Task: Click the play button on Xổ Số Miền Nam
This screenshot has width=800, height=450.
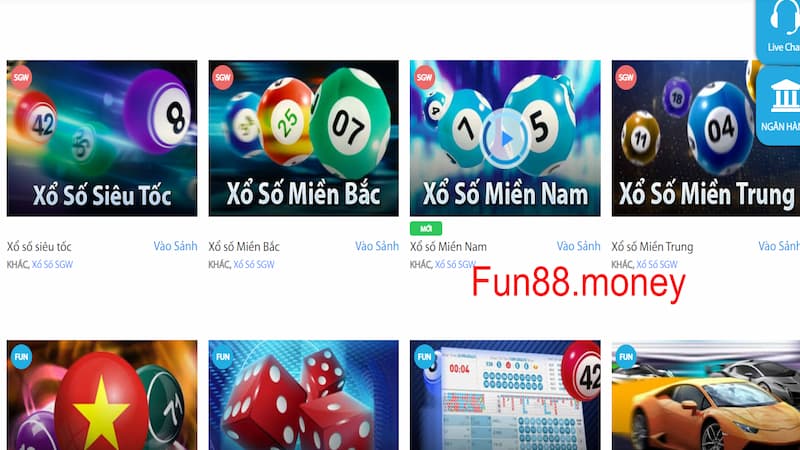Action: tap(505, 138)
